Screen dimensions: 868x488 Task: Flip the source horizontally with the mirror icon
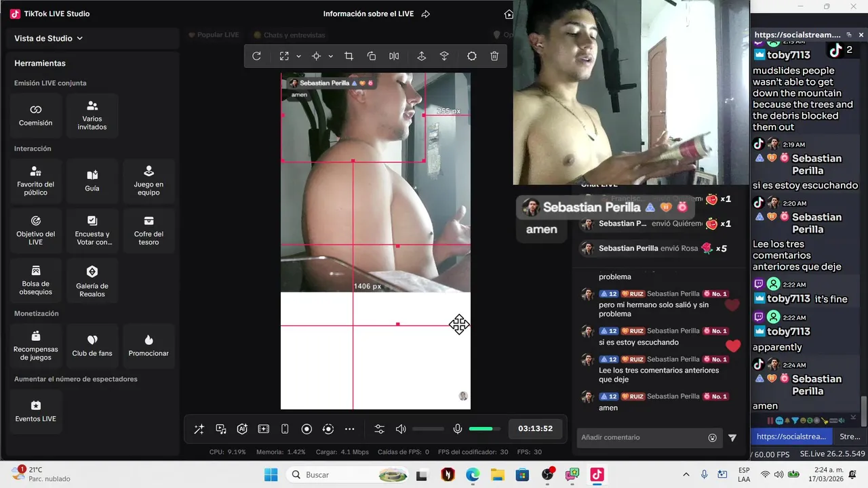pos(394,56)
